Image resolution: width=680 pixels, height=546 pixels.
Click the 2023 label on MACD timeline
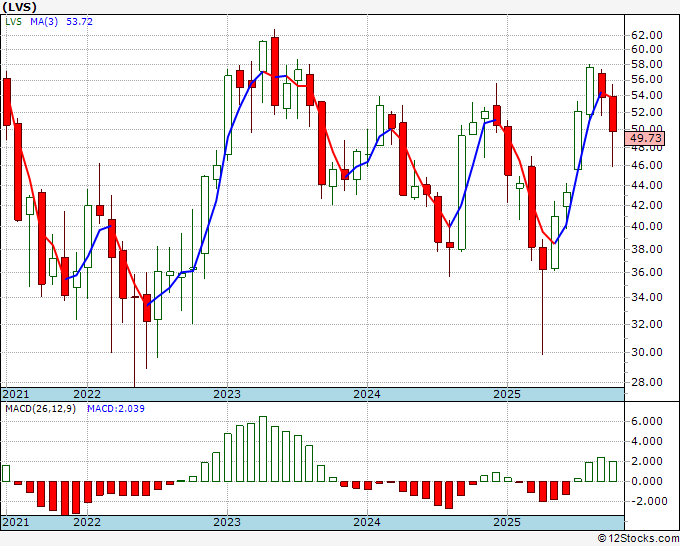click(x=227, y=522)
